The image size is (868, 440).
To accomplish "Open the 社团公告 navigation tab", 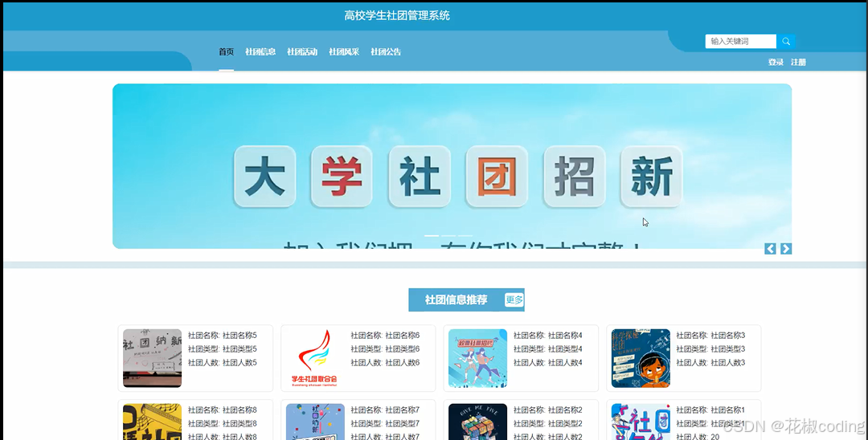I will [386, 52].
